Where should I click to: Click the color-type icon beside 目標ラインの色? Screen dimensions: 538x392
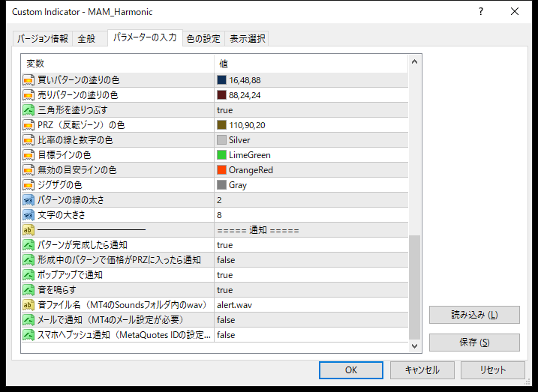click(x=29, y=155)
